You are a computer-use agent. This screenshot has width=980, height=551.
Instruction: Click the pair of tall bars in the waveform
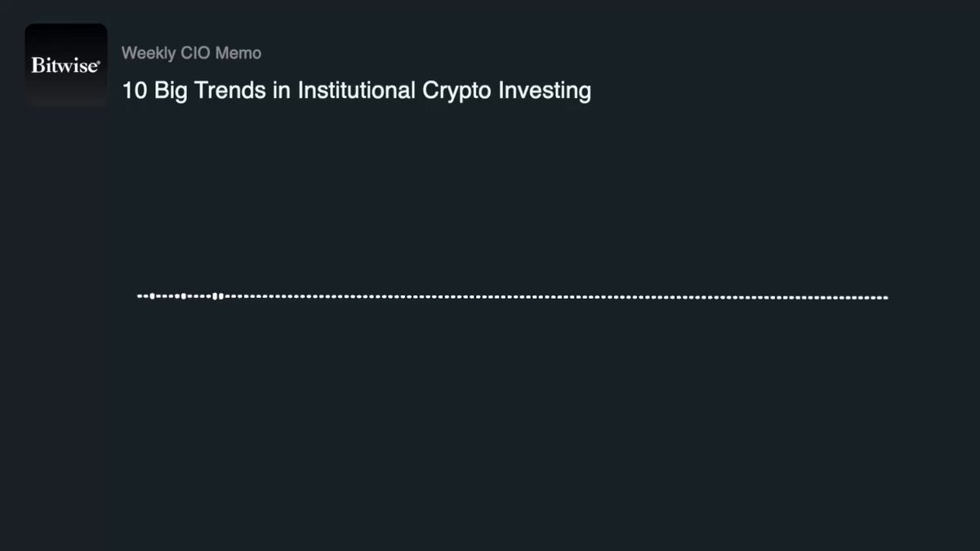[x=217, y=296]
